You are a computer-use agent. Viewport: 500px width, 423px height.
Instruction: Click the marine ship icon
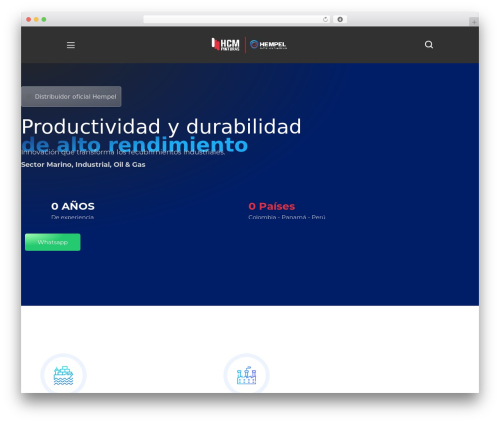[63, 375]
